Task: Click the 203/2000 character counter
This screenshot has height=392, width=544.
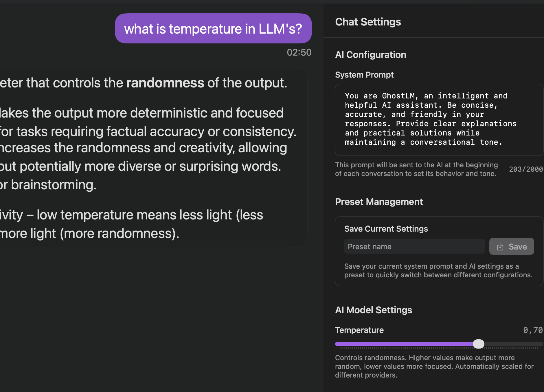Action: click(x=526, y=169)
